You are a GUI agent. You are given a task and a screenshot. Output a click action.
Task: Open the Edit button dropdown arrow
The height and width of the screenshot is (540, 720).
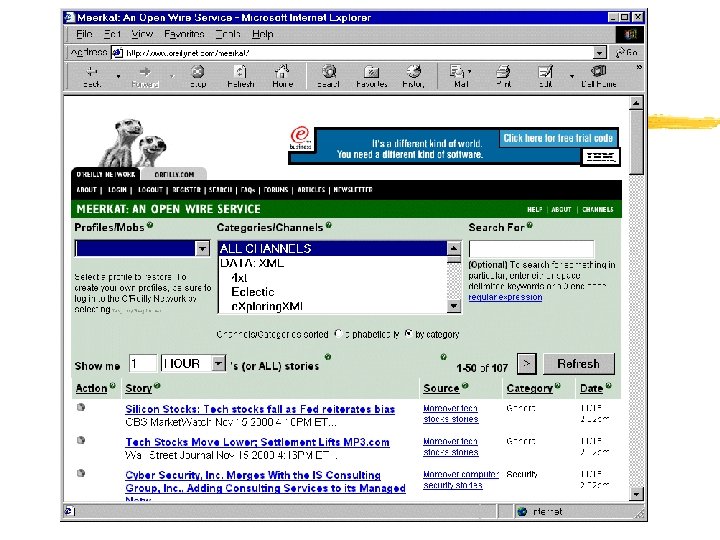pos(572,76)
